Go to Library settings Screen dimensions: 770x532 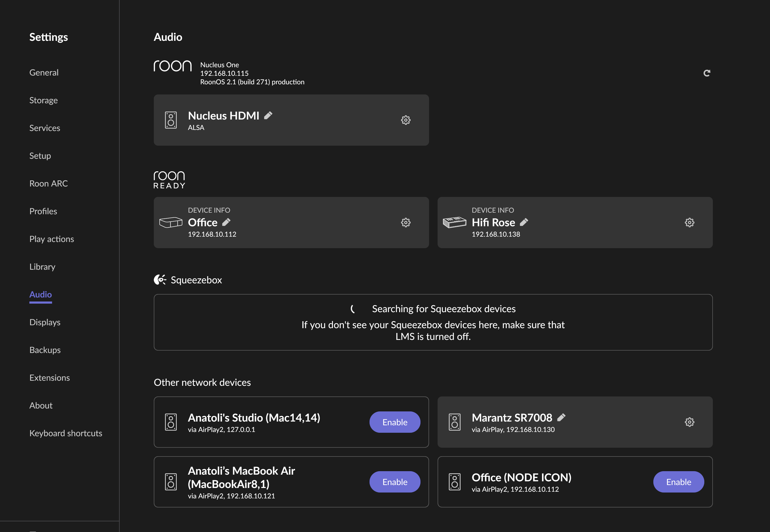pyautogui.click(x=42, y=267)
